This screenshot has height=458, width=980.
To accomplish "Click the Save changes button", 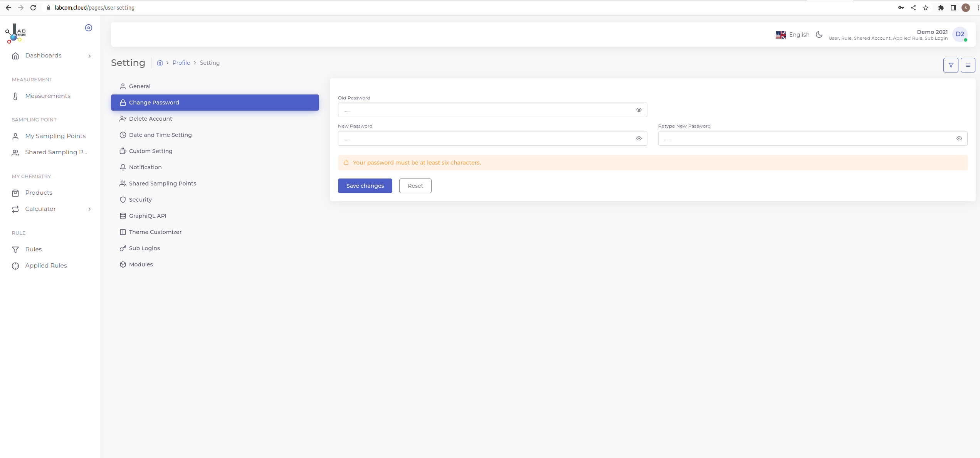I will coord(365,186).
